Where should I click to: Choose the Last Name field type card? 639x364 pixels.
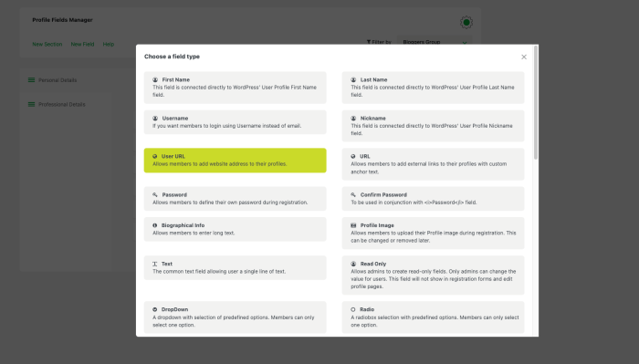433,88
